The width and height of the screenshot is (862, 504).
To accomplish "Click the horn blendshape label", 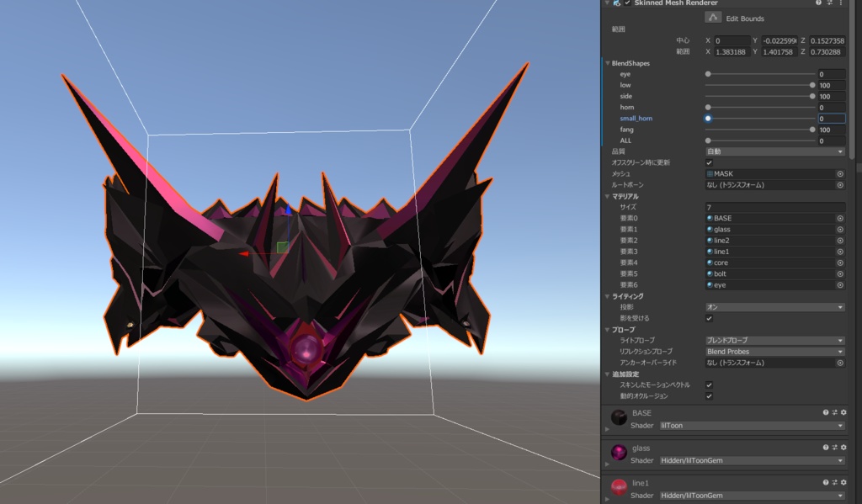I will tap(626, 107).
